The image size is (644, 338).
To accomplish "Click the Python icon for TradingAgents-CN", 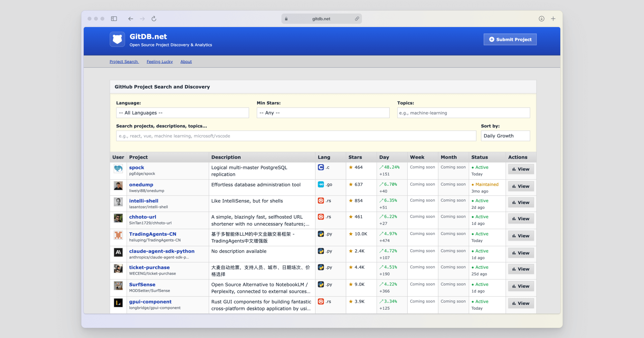I will click(321, 234).
